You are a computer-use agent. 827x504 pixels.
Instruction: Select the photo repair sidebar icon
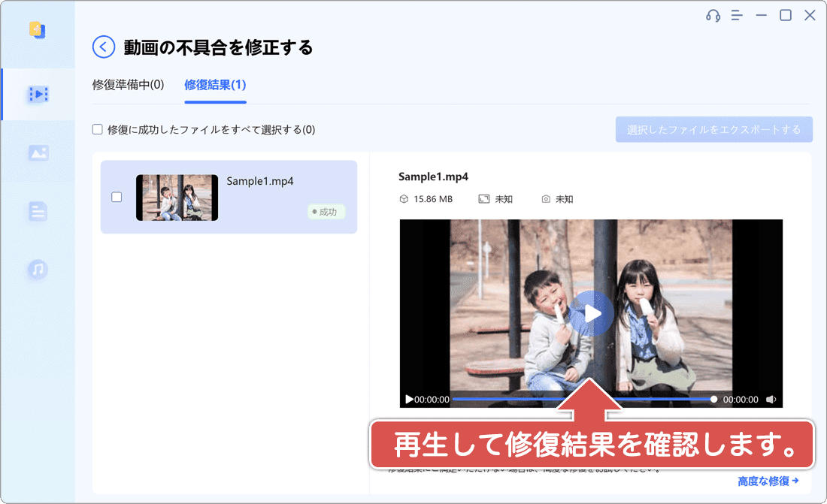[x=38, y=152]
